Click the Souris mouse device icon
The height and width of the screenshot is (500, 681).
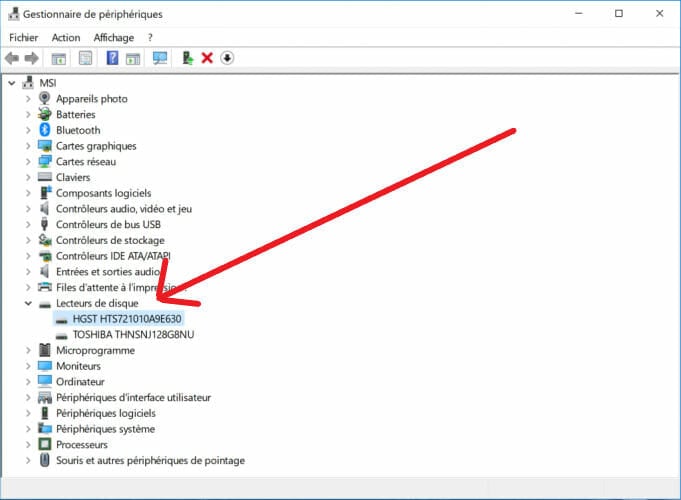point(45,460)
